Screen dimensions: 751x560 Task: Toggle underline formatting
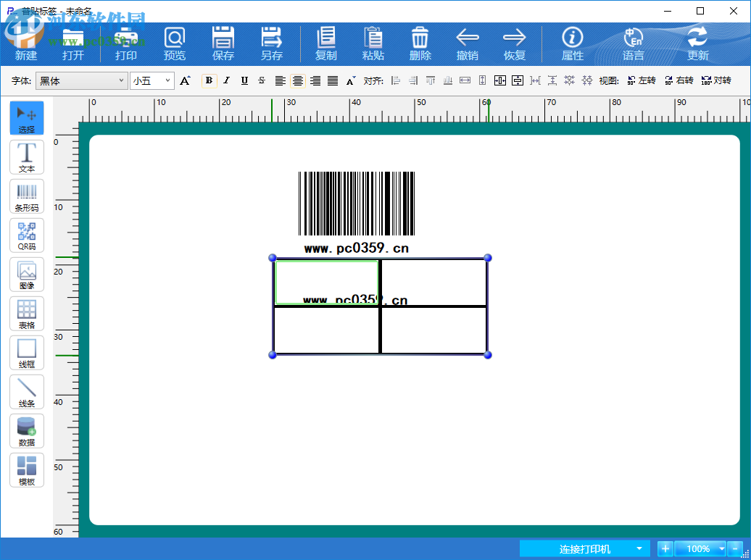[x=244, y=80]
